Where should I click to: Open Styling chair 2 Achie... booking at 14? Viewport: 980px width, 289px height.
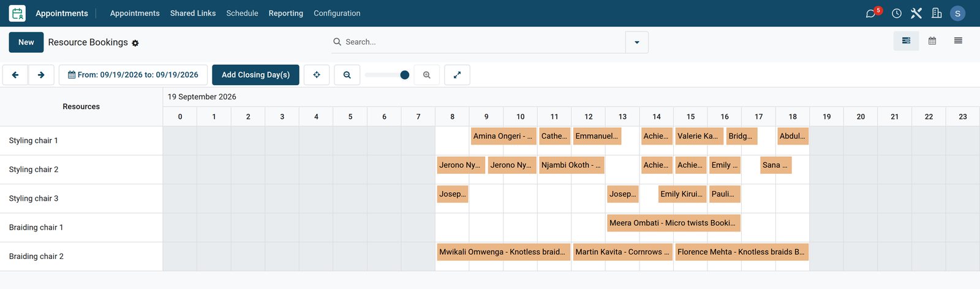coord(657,165)
